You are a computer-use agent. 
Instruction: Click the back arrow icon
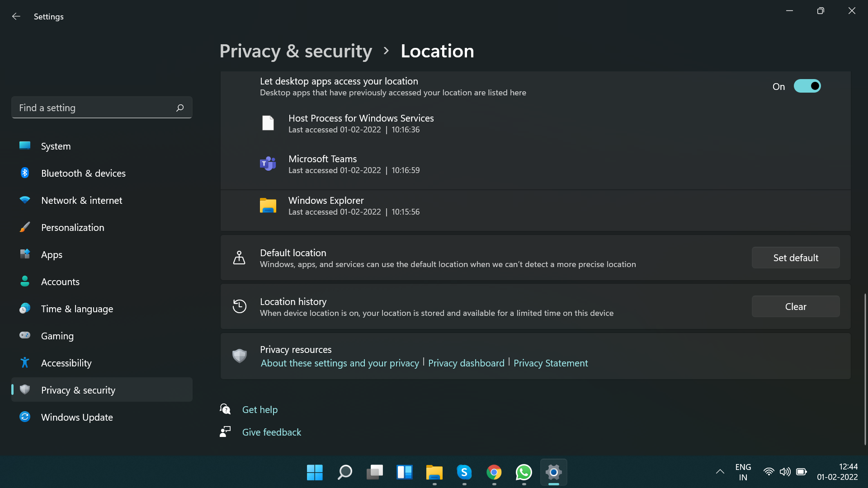coord(16,17)
